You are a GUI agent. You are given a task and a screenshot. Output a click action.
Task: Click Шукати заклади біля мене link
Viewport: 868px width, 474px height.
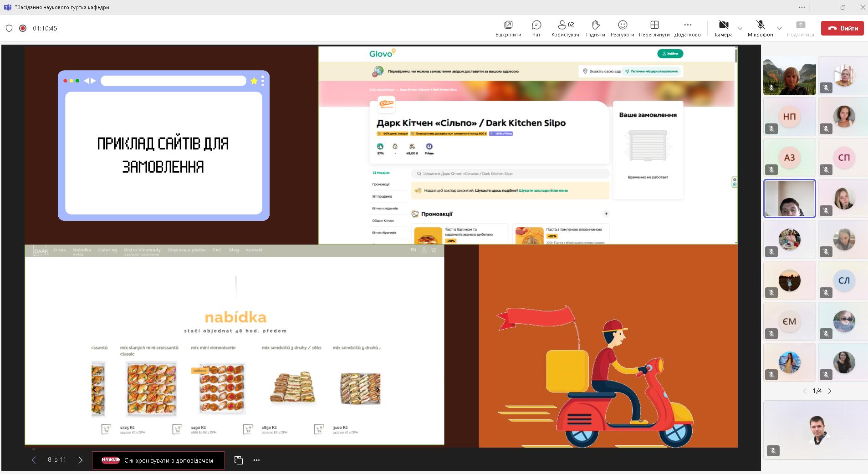(x=543, y=190)
